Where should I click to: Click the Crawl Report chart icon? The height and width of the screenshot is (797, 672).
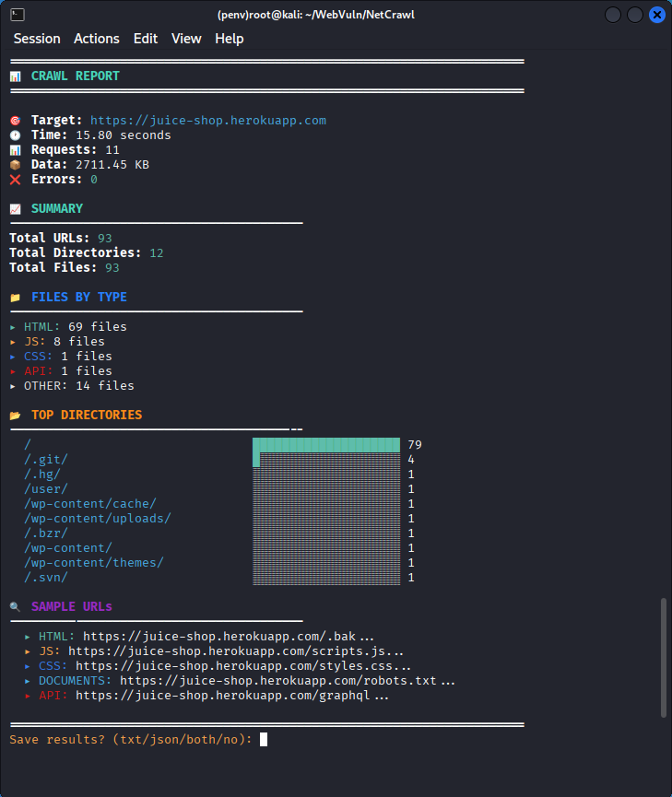click(15, 76)
